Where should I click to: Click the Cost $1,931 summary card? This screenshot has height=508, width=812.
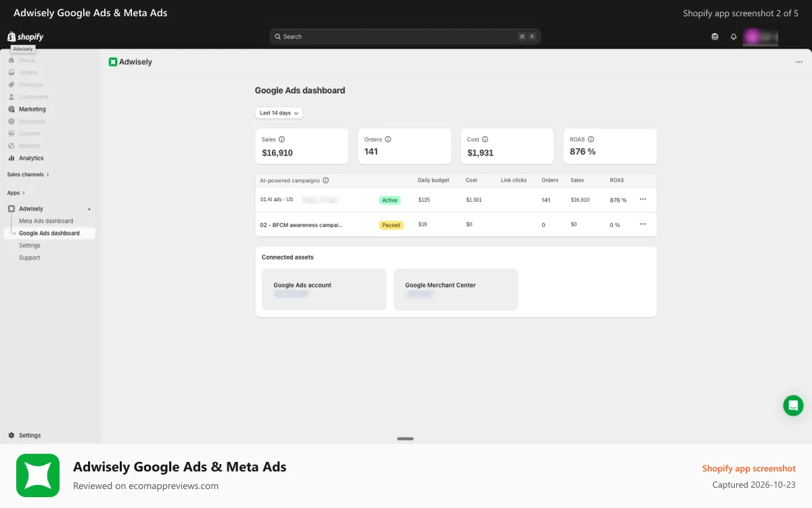pyautogui.click(x=507, y=146)
